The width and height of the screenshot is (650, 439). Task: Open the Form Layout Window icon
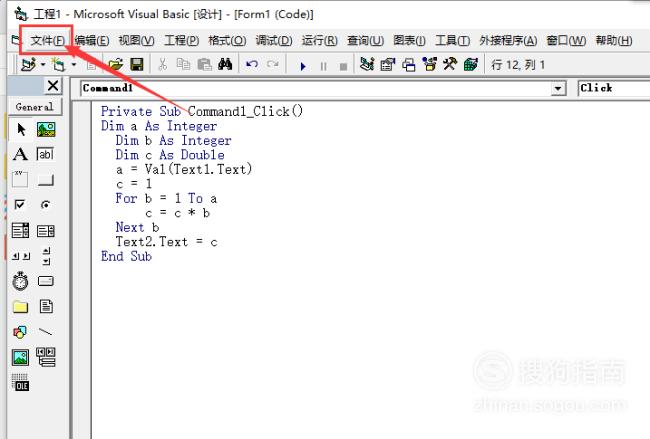(409, 65)
